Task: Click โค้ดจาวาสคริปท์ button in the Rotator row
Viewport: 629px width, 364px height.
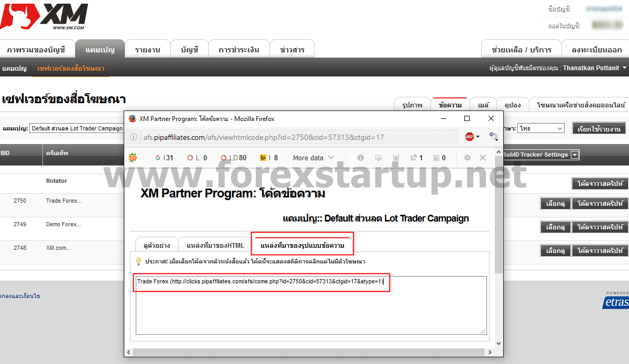Action: pyautogui.click(x=600, y=184)
